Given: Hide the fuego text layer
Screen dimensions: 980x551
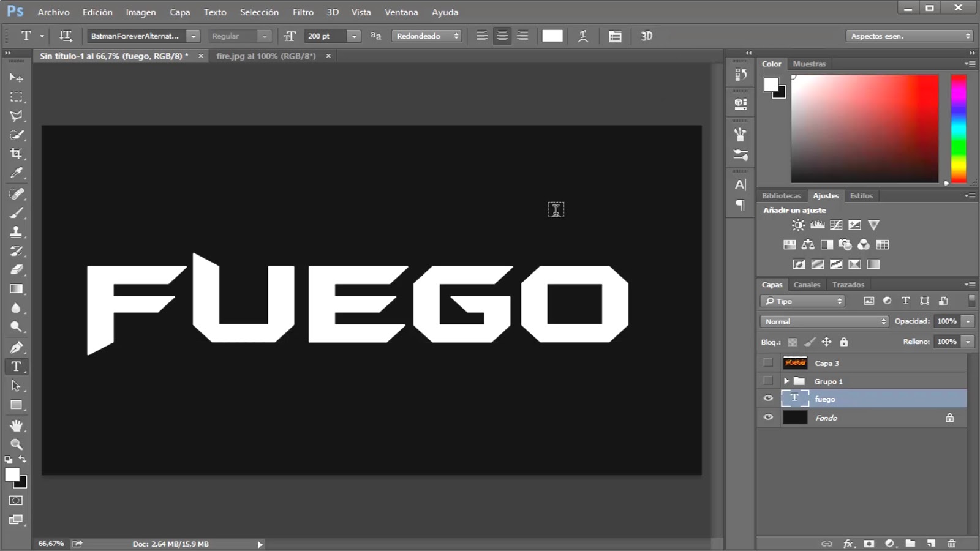Looking at the screenshot, I should coord(768,399).
